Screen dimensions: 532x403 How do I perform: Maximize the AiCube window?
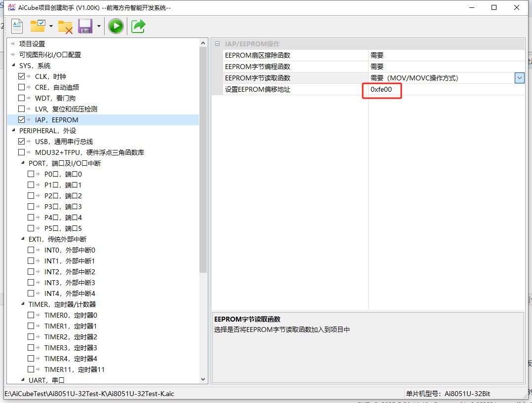tap(494, 7)
